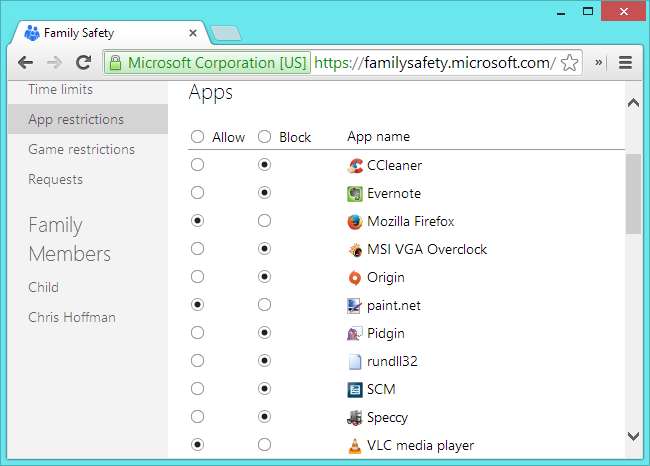Viewport: 650px width, 466px height.
Task: Click the Pidgin app name
Action: coord(386,334)
